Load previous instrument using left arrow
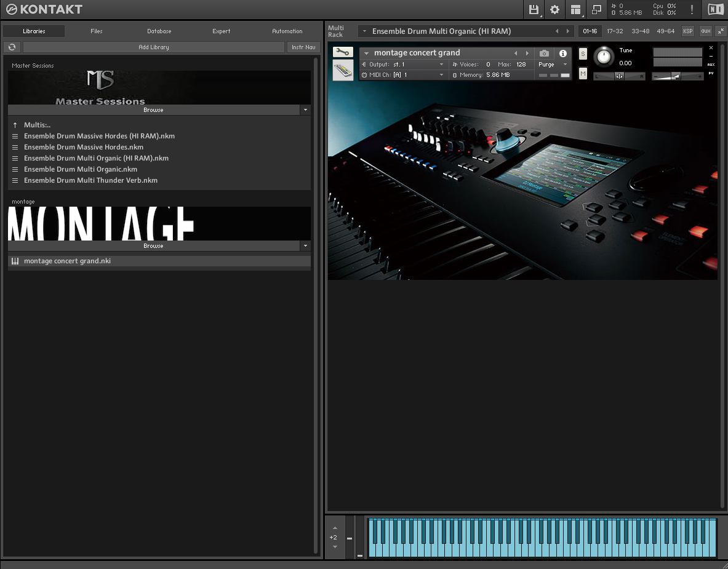728x569 pixels. tap(515, 54)
